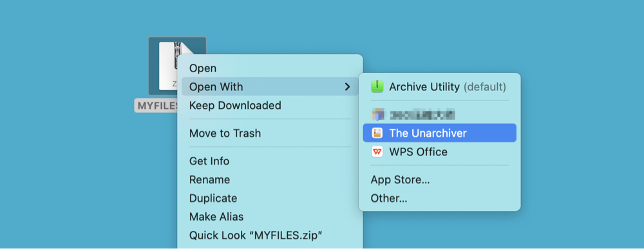Choose Open from the context menu
The image size is (644, 249).
pyautogui.click(x=270, y=68)
